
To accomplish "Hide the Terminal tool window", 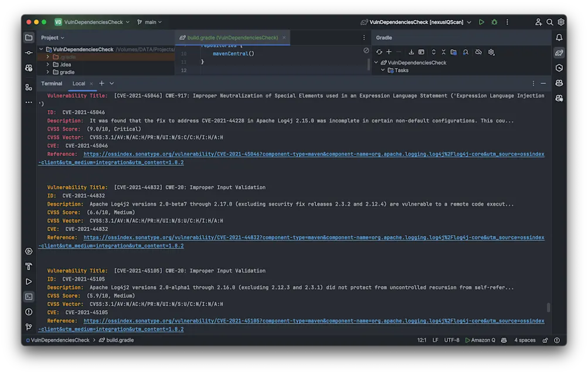I will (543, 83).
